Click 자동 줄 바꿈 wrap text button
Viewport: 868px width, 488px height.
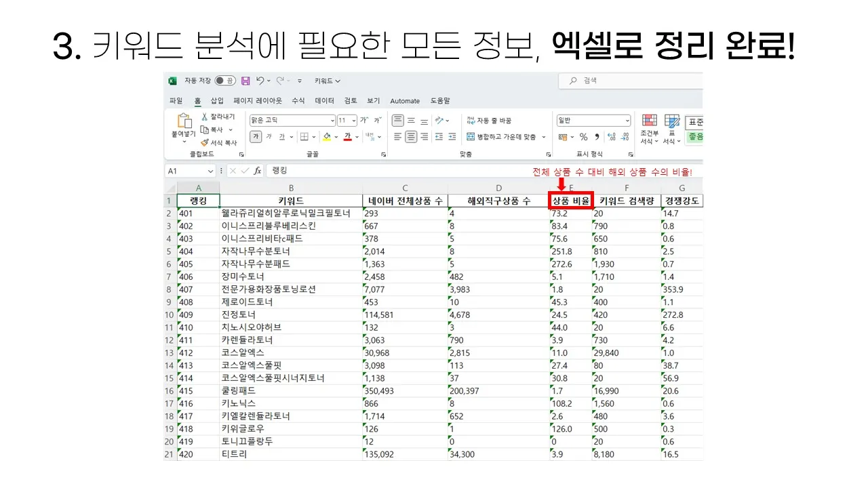point(490,121)
